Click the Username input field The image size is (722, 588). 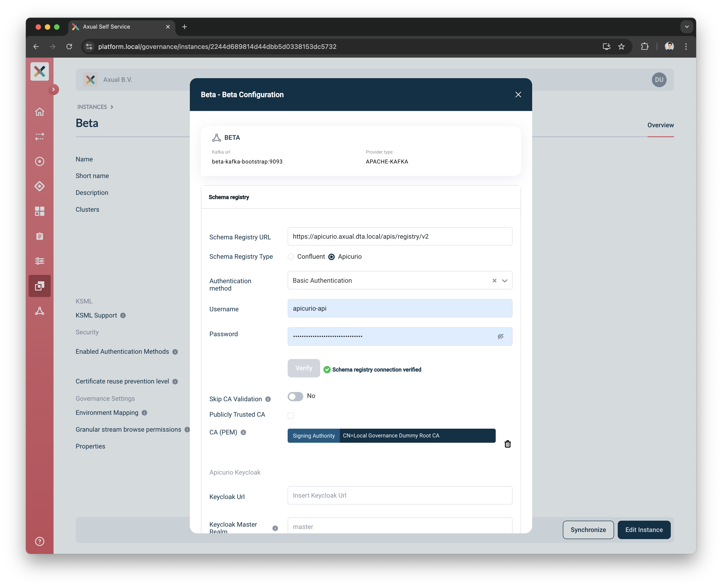click(400, 308)
